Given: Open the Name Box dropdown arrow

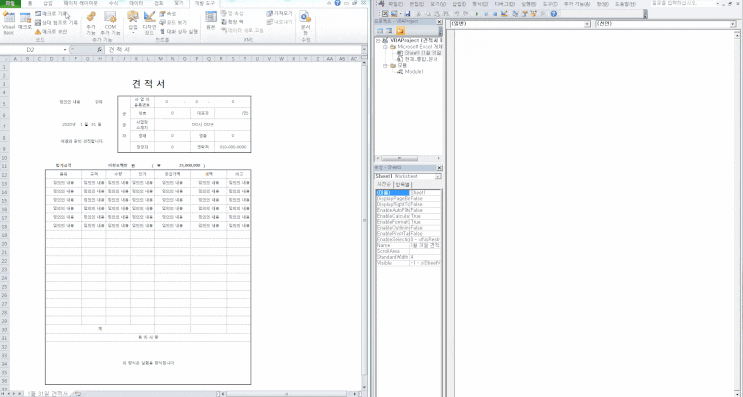Looking at the screenshot, I should coord(65,50).
